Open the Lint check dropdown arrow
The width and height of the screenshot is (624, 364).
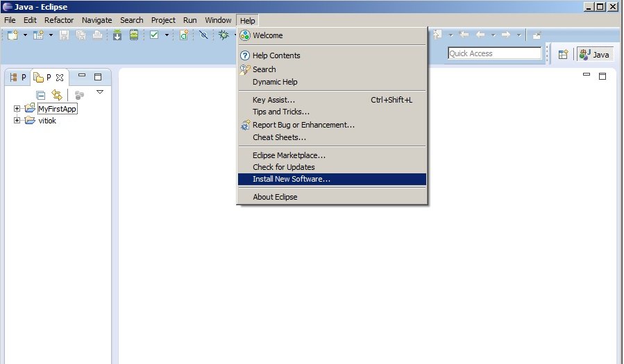pyautogui.click(x=167, y=35)
